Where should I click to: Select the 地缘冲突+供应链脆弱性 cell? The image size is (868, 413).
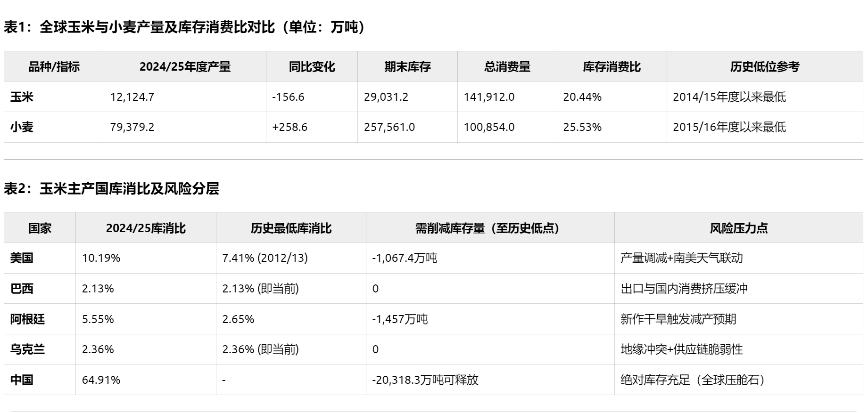click(x=681, y=349)
